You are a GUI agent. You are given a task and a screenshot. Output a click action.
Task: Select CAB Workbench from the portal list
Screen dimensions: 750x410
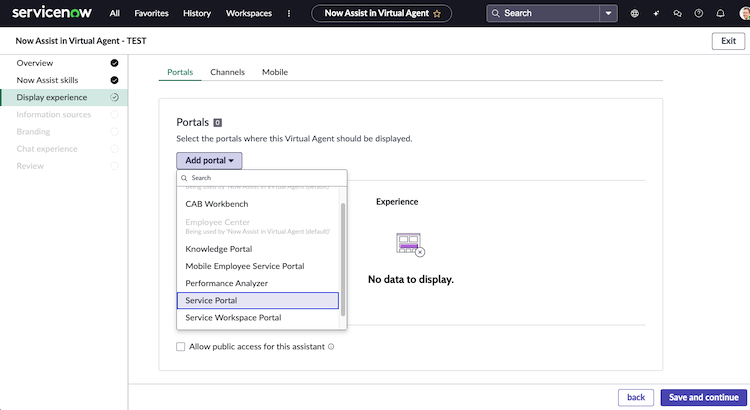(259, 204)
